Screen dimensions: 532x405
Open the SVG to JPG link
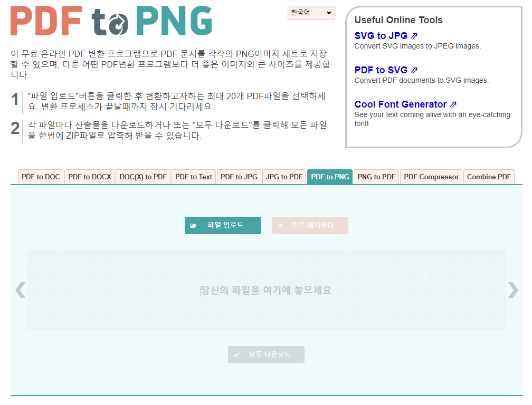pyautogui.click(x=381, y=35)
